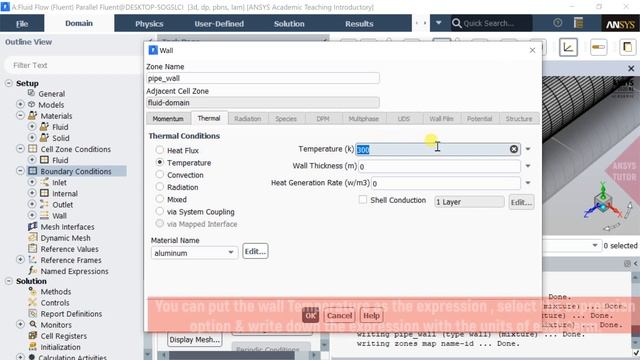Click the Boundary Conditions icon
This screenshot has height=360, width=640.
(32, 171)
